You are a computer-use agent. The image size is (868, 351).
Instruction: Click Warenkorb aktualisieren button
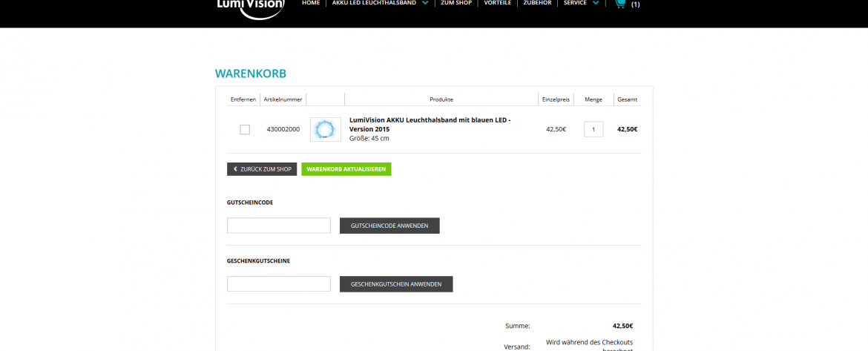346,169
